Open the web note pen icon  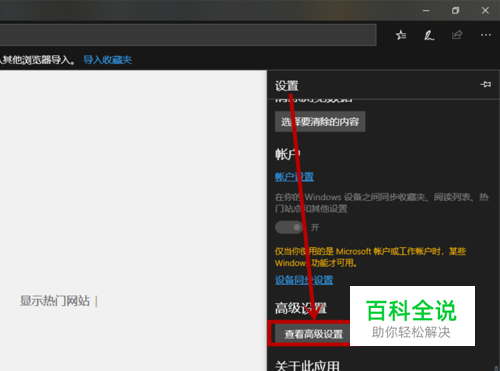pos(429,35)
